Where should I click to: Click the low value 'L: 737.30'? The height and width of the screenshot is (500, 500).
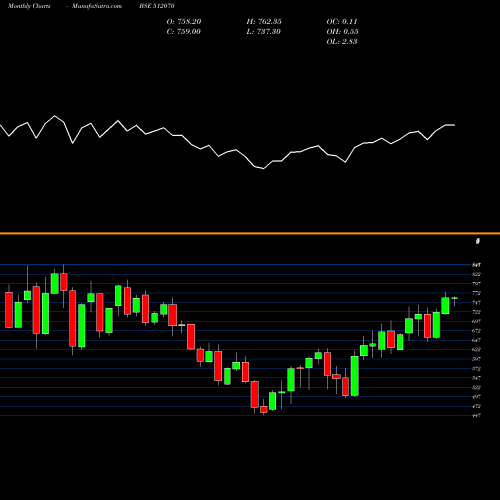tap(264, 32)
